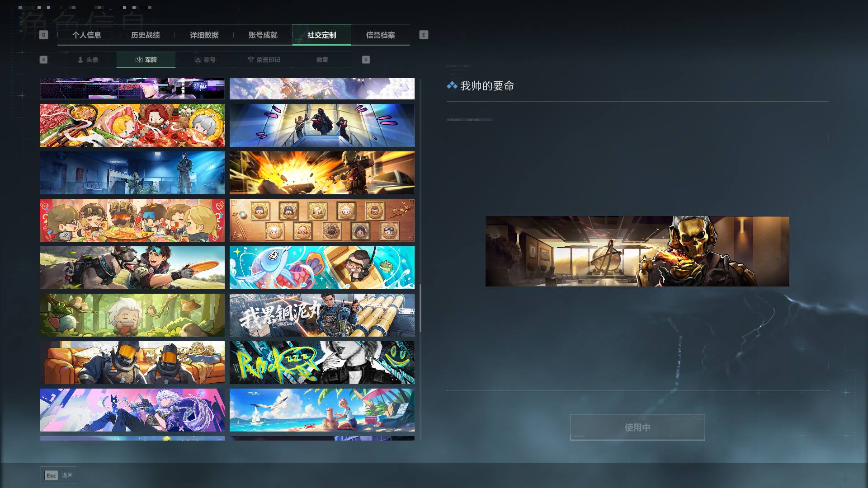Click the 我帅的要命 banner title

(x=487, y=86)
